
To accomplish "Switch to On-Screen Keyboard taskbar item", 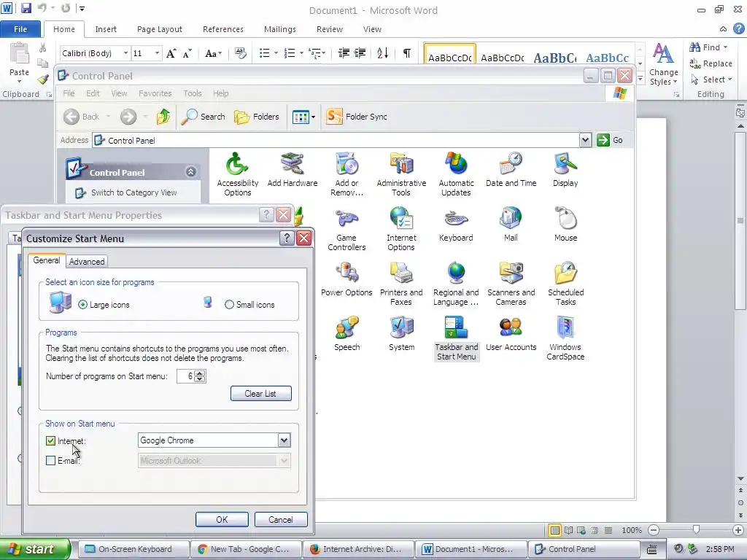I will 133,549.
